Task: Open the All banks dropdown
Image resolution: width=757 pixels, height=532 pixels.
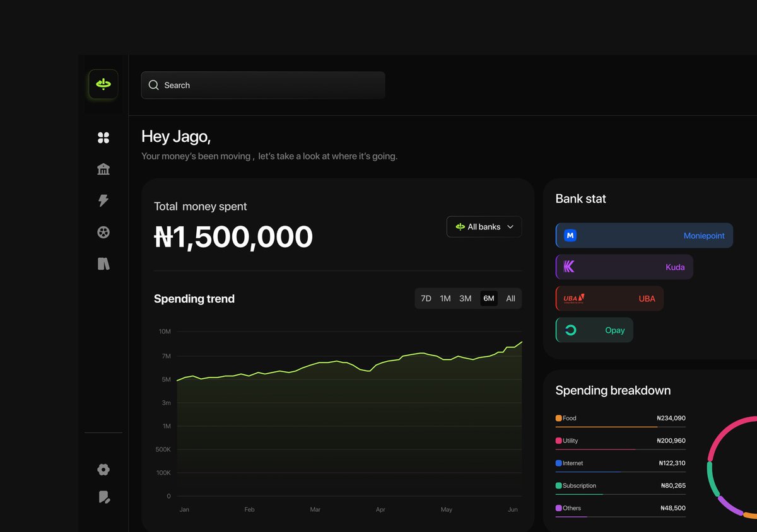Action: (x=484, y=227)
